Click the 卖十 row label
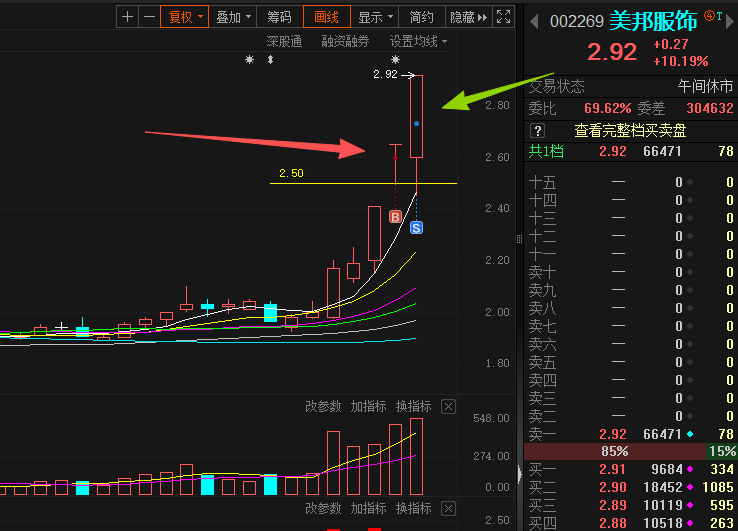 pyautogui.click(x=542, y=272)
